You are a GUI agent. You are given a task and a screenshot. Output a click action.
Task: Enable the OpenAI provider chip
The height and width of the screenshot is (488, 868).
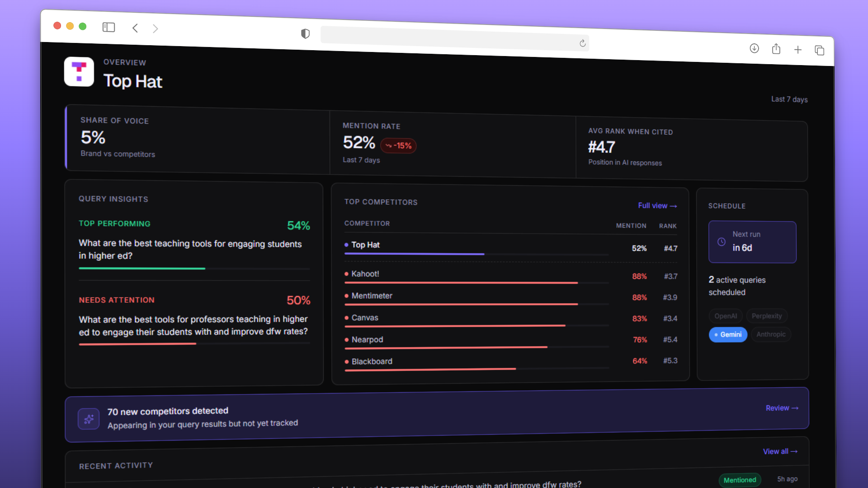tap(726, 316)
